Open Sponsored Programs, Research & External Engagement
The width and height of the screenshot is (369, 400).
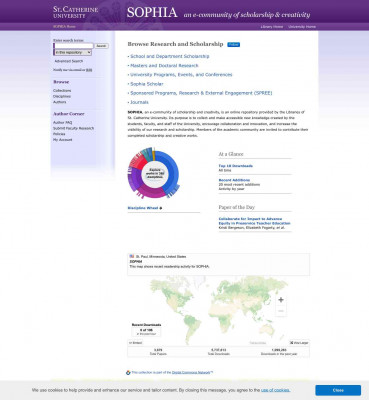click(x=201, y=93)
